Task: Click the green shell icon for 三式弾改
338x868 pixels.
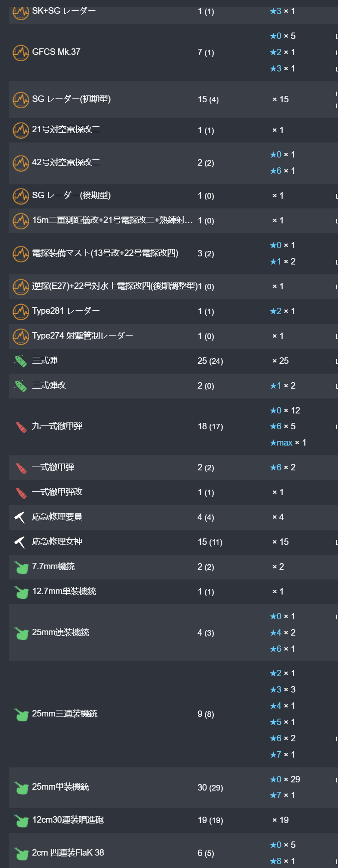Action: click(x=21, y=386)
